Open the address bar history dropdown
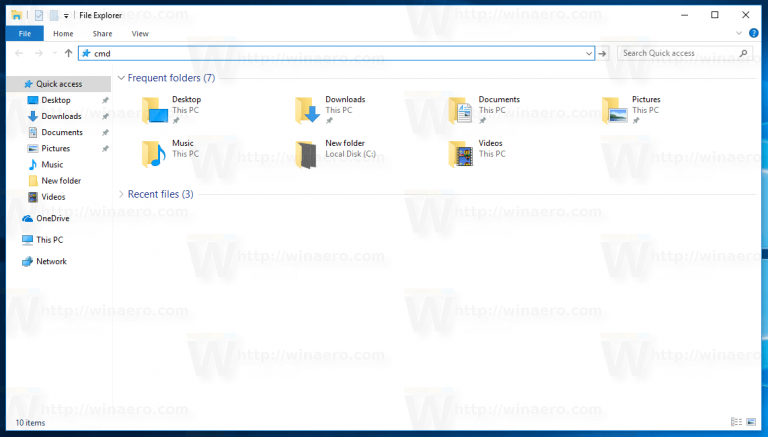The image size is (768, 437). tap(589, 53)
